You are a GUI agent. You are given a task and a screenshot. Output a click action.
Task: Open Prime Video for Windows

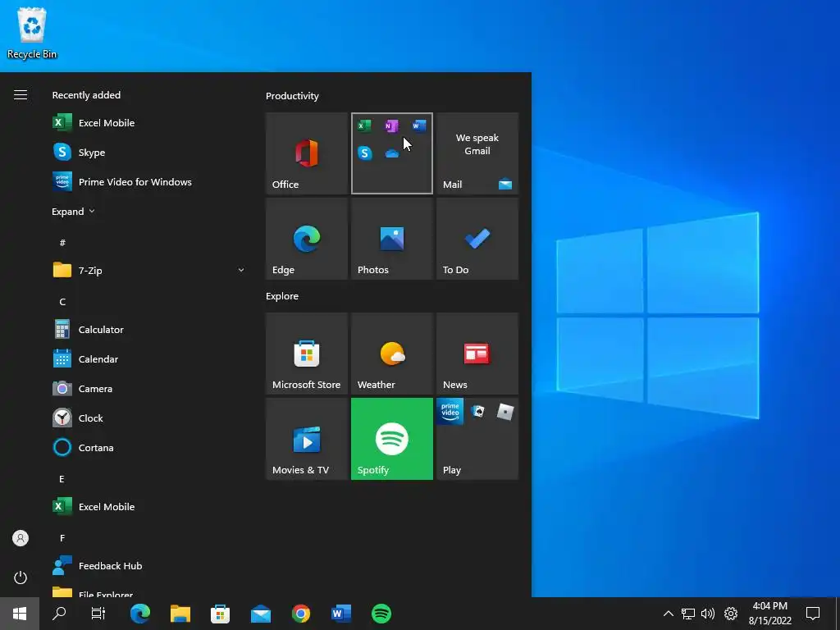(x=148, y=181)
